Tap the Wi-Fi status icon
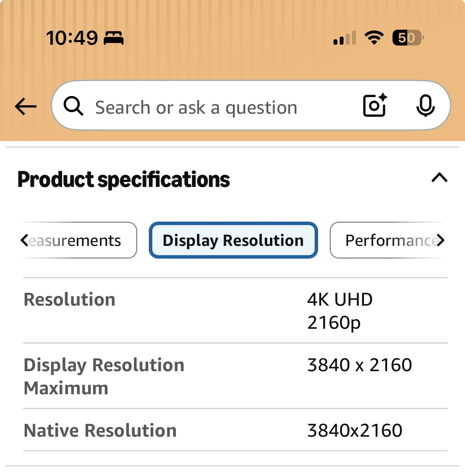 click(374, 38)
